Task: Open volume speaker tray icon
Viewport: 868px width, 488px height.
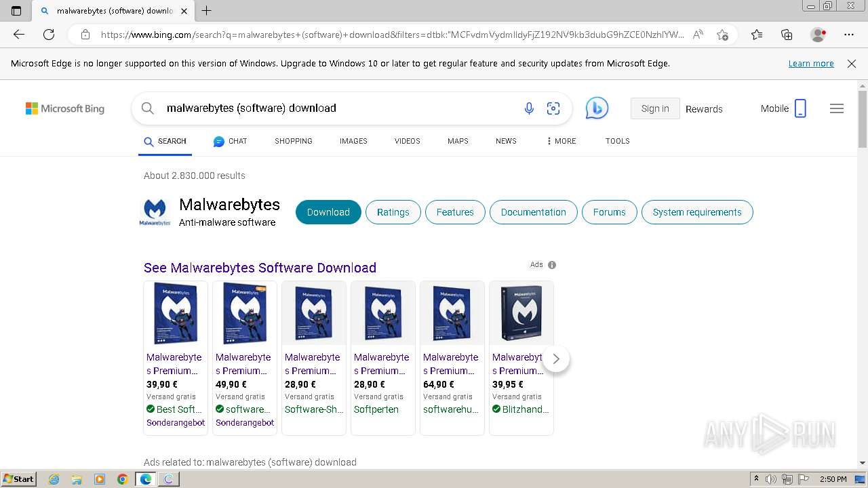Action: pyautogui.click(x=771, y=479)
